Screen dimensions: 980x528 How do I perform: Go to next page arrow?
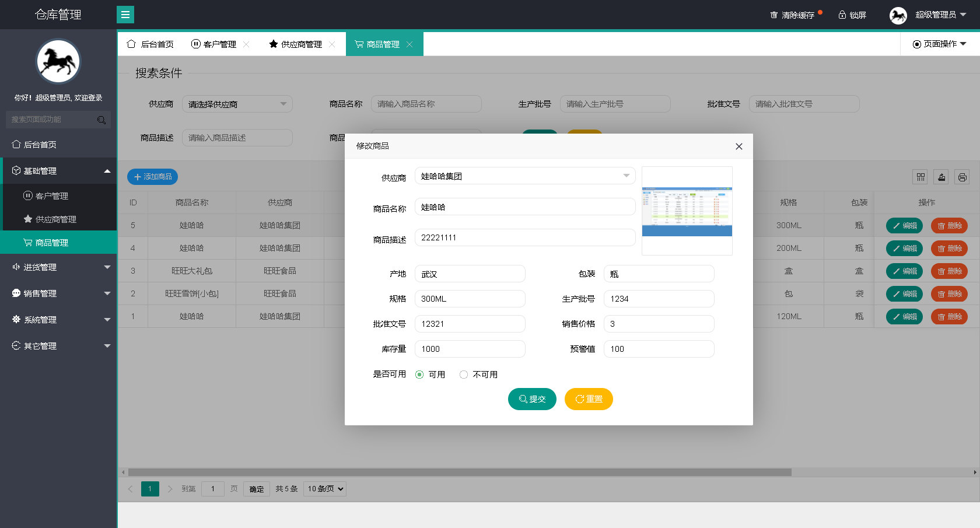coord(170,489)
